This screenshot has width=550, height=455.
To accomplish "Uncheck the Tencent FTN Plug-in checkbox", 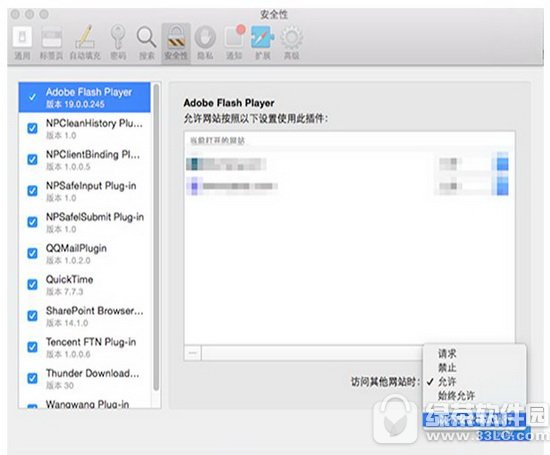I will pos(32,347).
